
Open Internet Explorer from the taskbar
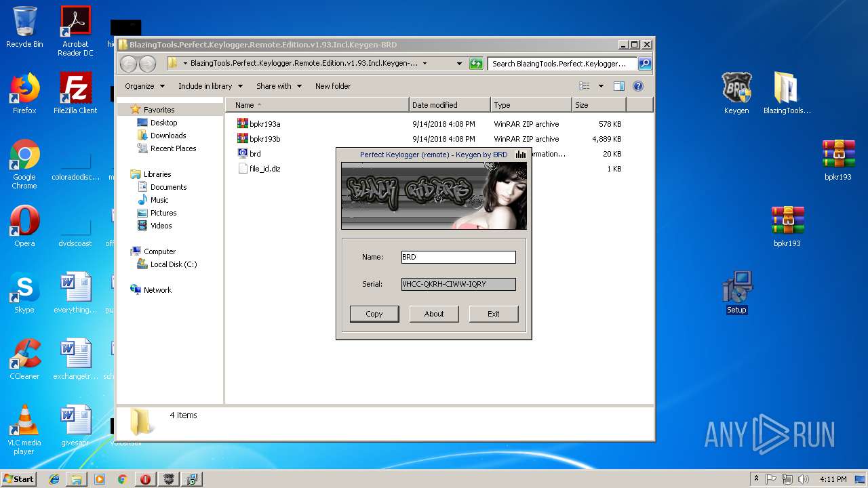tap(54, 479)
